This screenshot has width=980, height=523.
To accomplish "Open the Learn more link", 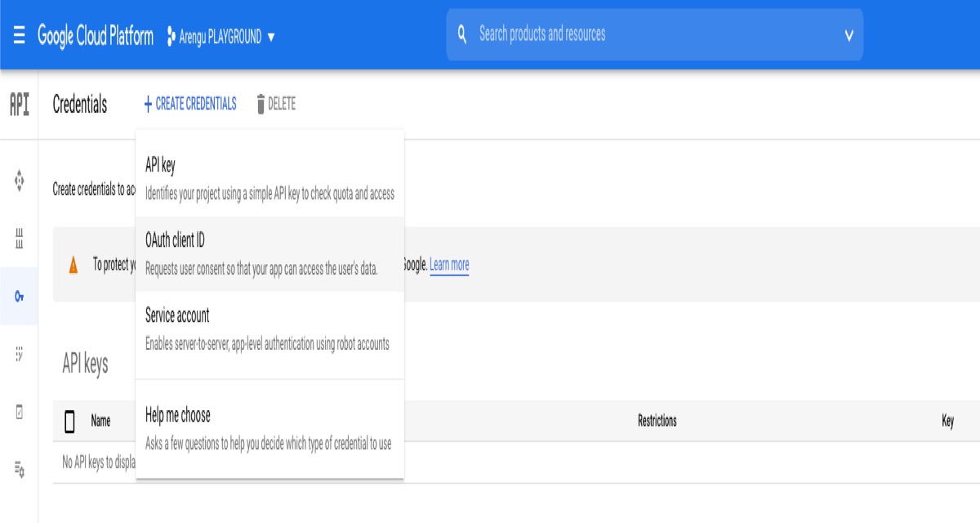I will [x=449, y=265].
